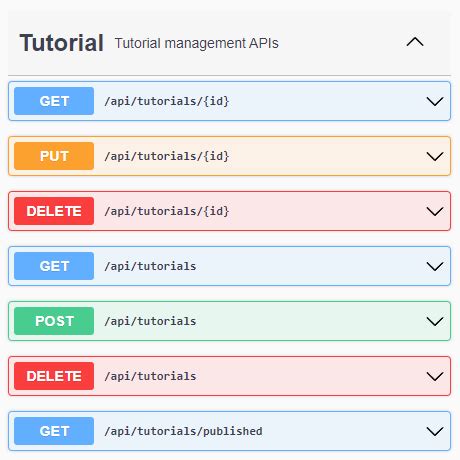
Task: Open the /api/tutorials/published endpoint path
Action: [x=183, y=431]
